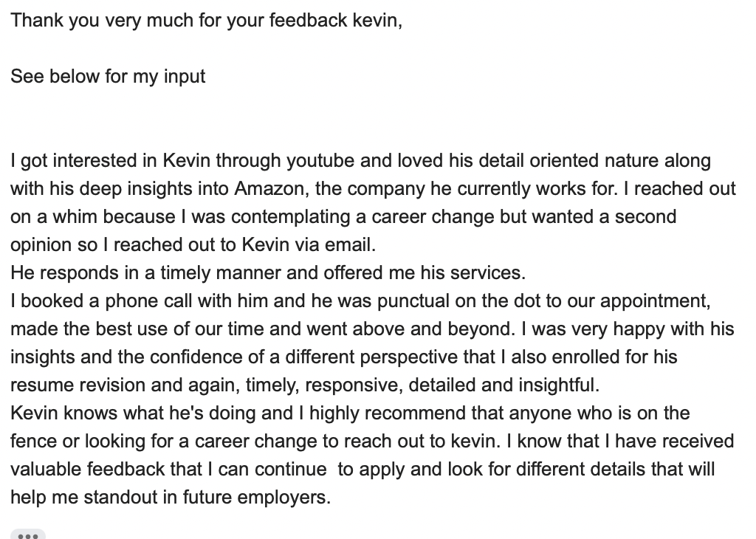Image resolution: width=756 pixels, height=539 pixels.
Task: Place cursor on 'contemplating' in the message
Action: (x=291, y=217)
